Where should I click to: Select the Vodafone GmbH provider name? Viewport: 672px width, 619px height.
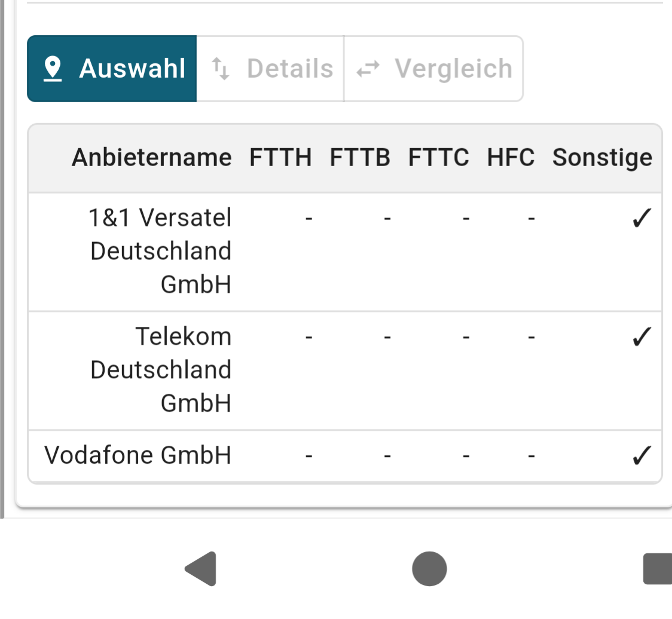(138, 456)
